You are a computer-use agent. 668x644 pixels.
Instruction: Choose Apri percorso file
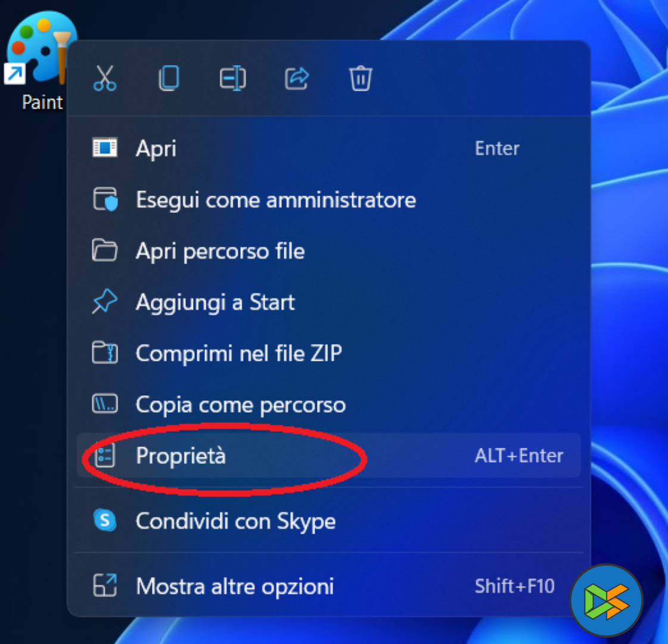328,250
